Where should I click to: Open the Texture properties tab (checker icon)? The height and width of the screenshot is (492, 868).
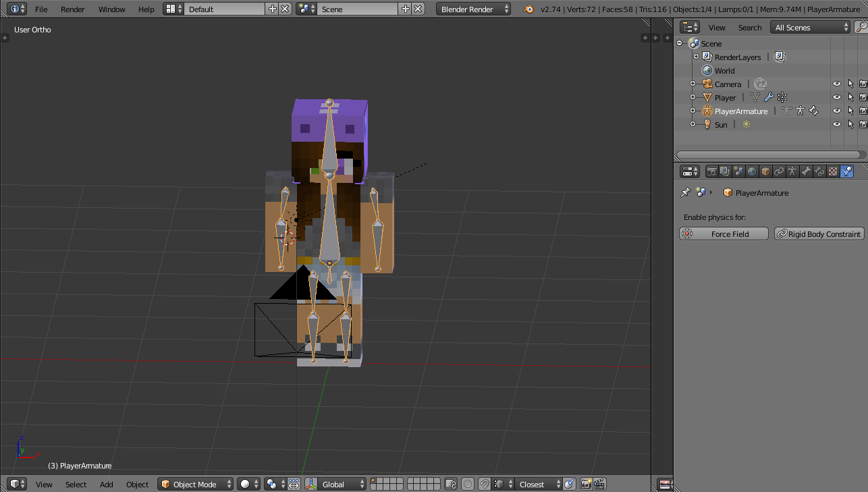pos(833,171)
